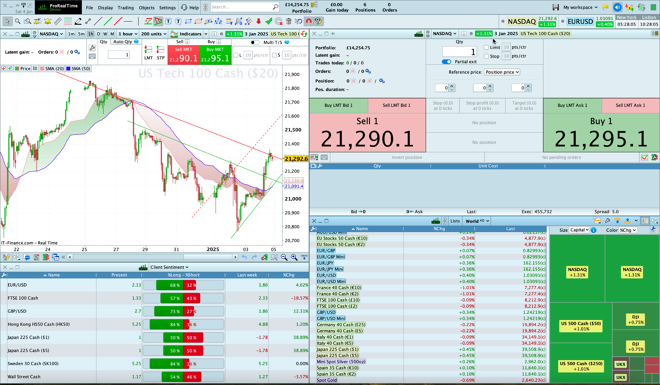Enable the Limit pts/ctr checkbox
The height and width of the screenshot is (385, 660).
pyautogui.click(x=486, y=47)
